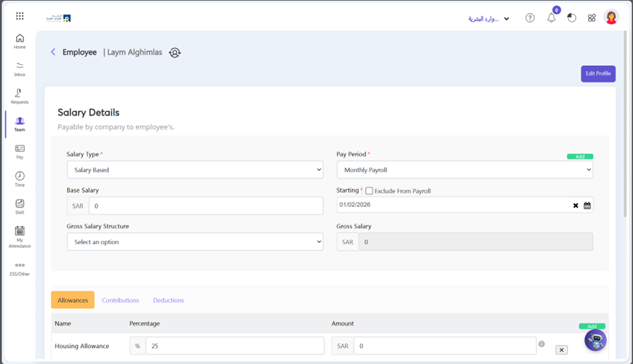
Task: Open the Inbox from sidebar
Action: [20, 68]
